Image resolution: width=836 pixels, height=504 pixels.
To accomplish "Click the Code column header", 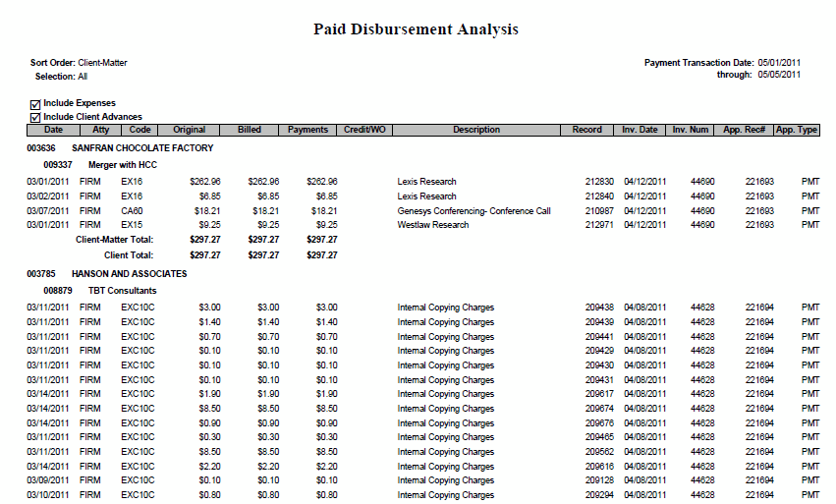I will click(139, 130).
